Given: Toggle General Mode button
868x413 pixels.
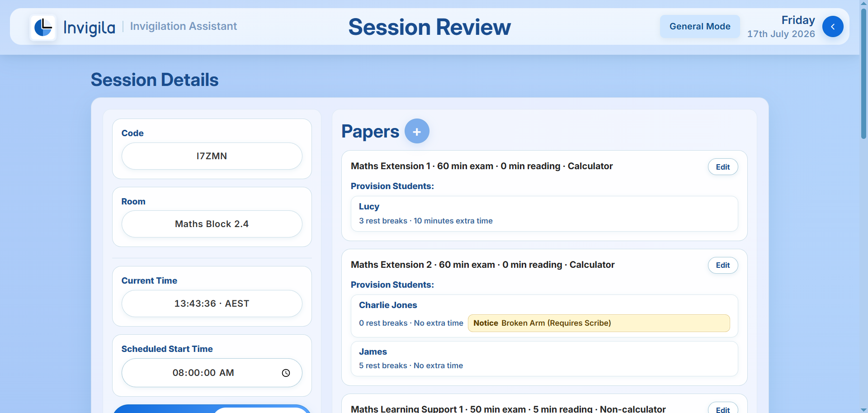Looking at the screenshot, I should coord(700,26).
